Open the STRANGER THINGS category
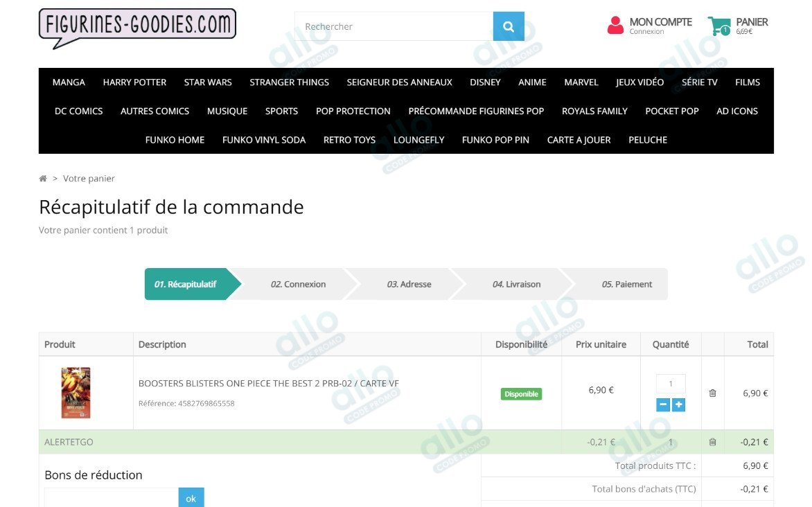This screenshot has height=507, width=812. coord(289,82)
